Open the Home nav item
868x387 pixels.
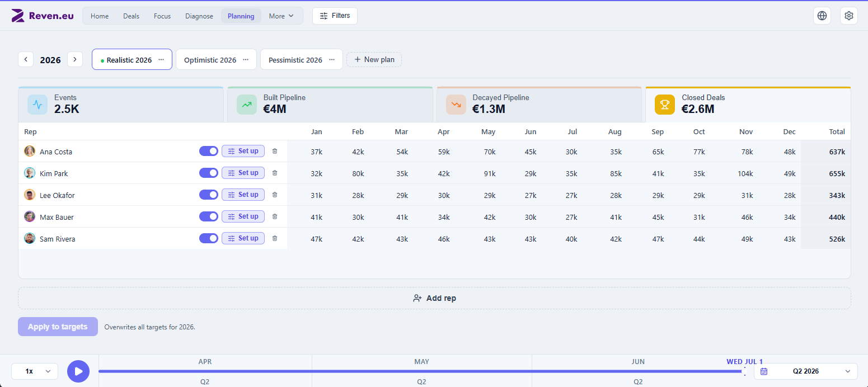tap(100, 16)
